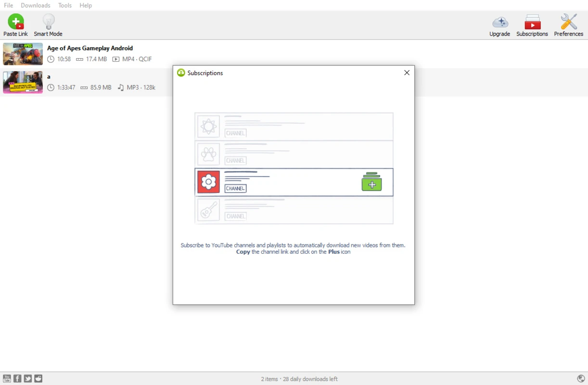The width and height of the screenshot is (588, 385).
Task: Click Age of Apes Gameplay Android title
Action: [x=90, y=48]
